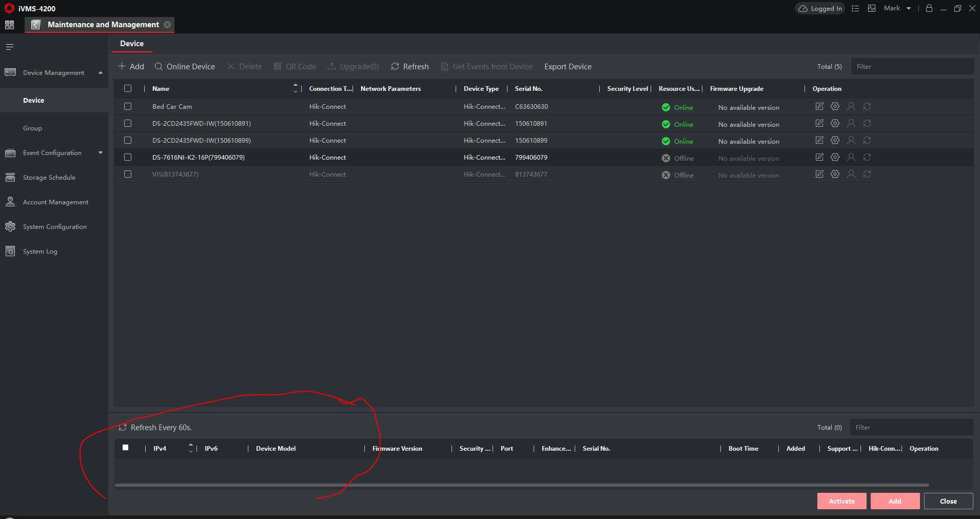980x519 pixels.
Task: Open Storage Schedule in sidebar
Action: 49,178
